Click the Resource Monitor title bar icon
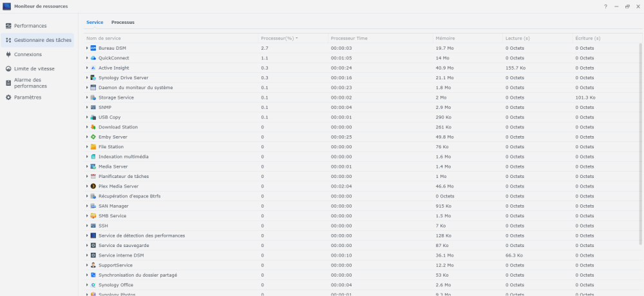The height and width of the screenshot is (296, 644). click(6, 6)
